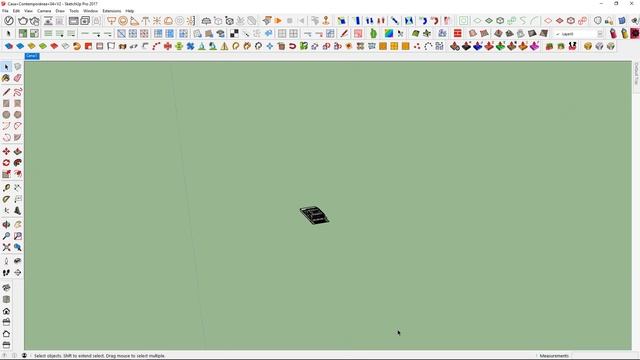The image size is (640, 360).
Task: Expand the collapsed Default Tray panel
Action: pyautogui.click(x=636, y=74)
